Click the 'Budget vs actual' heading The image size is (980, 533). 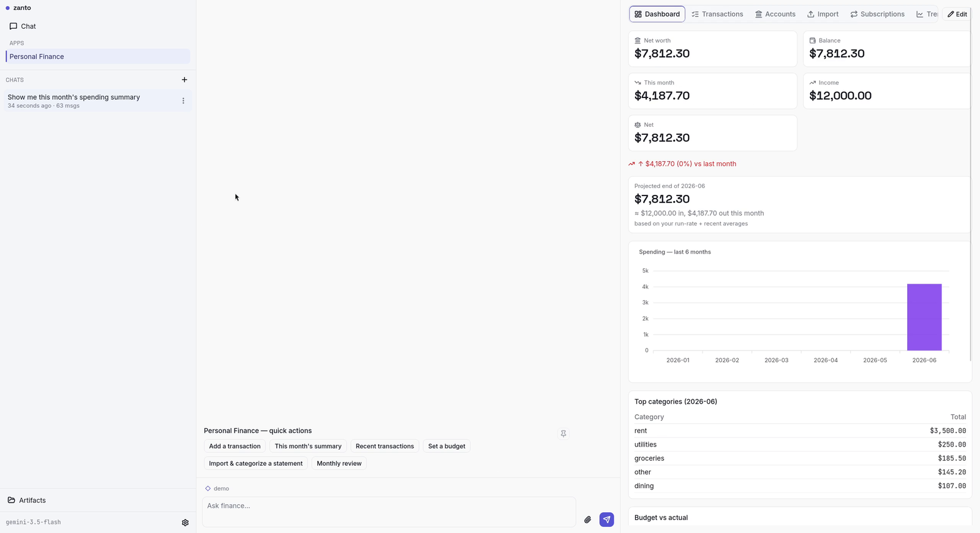(x=661, y=518)
